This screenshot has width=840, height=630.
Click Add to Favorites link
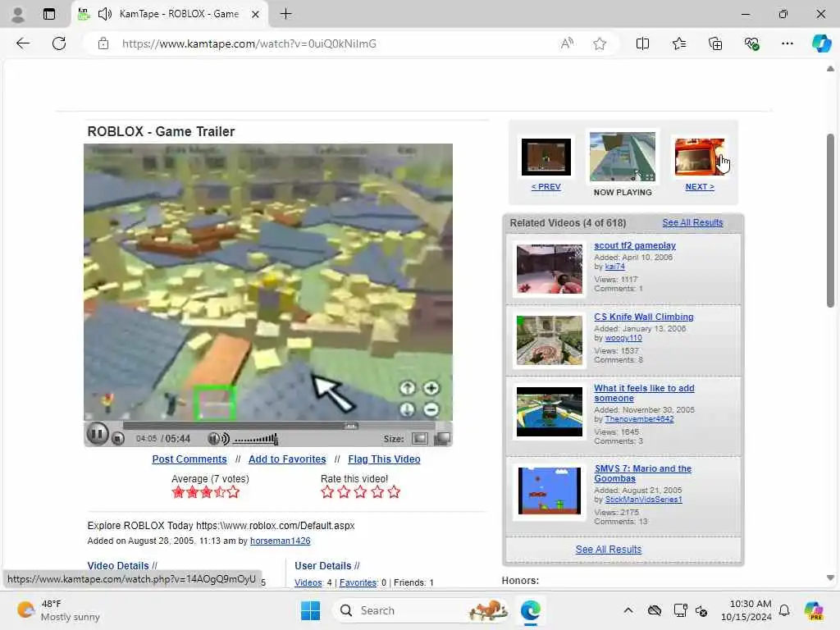[287, 459]
